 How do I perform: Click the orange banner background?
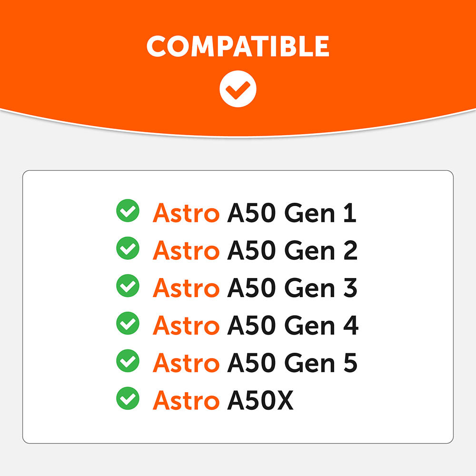click(76, 61)
